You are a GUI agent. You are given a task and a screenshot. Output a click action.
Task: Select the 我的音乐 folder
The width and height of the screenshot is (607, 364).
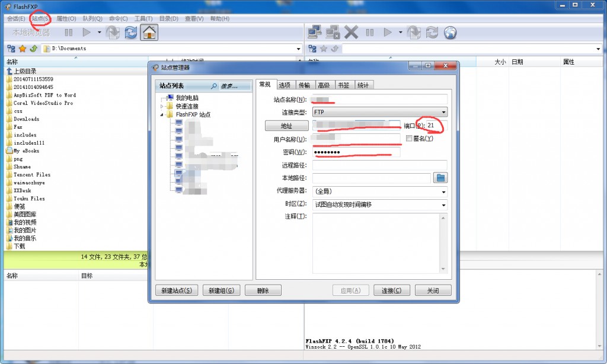point(25,238)
